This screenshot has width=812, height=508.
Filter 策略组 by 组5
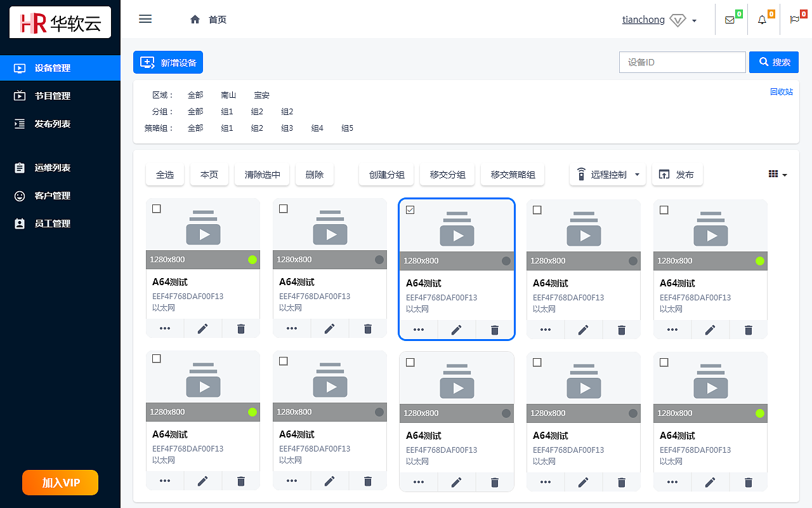tap(348, 128)
